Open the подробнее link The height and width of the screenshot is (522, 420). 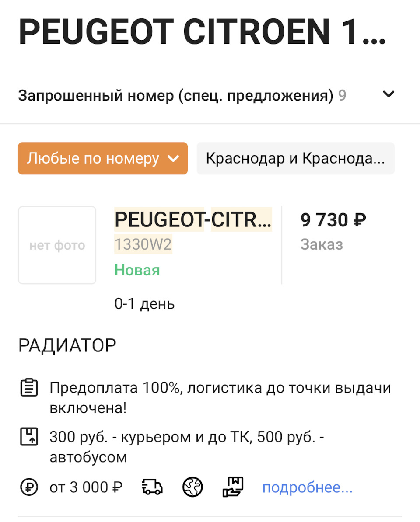click(307, 487)
